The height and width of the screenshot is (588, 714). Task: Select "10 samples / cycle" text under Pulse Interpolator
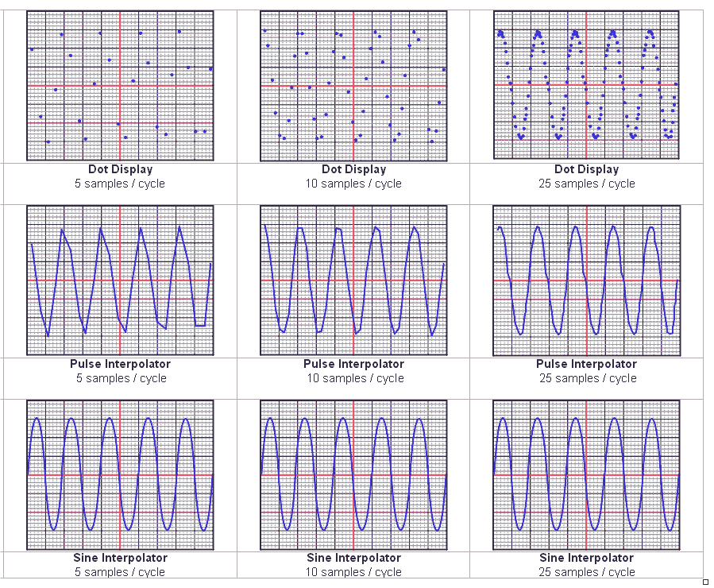[353, 378]
